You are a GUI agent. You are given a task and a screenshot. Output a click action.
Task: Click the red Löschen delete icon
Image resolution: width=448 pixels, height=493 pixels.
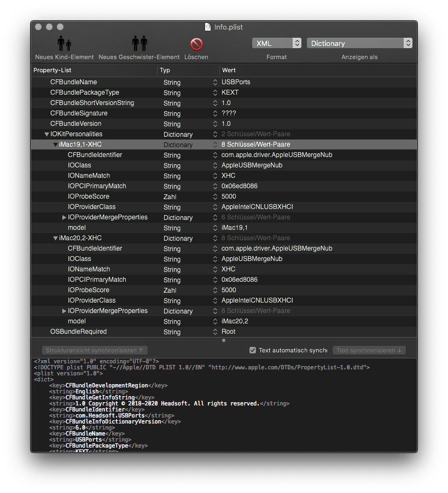pos(196,44)
